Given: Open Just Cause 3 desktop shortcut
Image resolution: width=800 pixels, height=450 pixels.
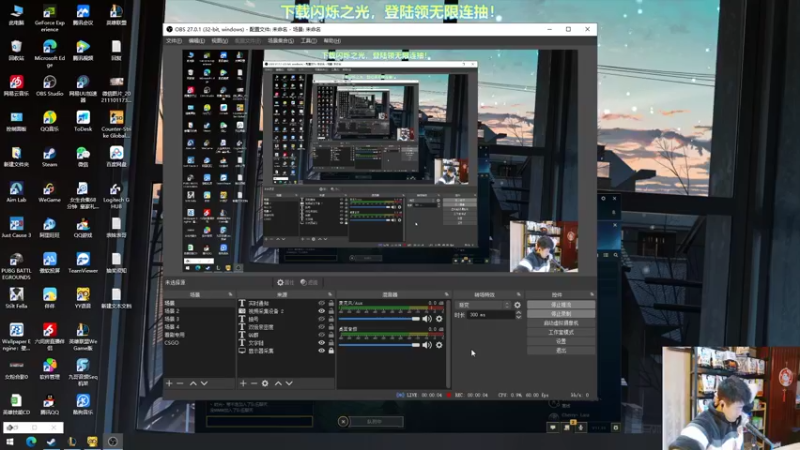Looking at the screenshot, I should 16,228.
